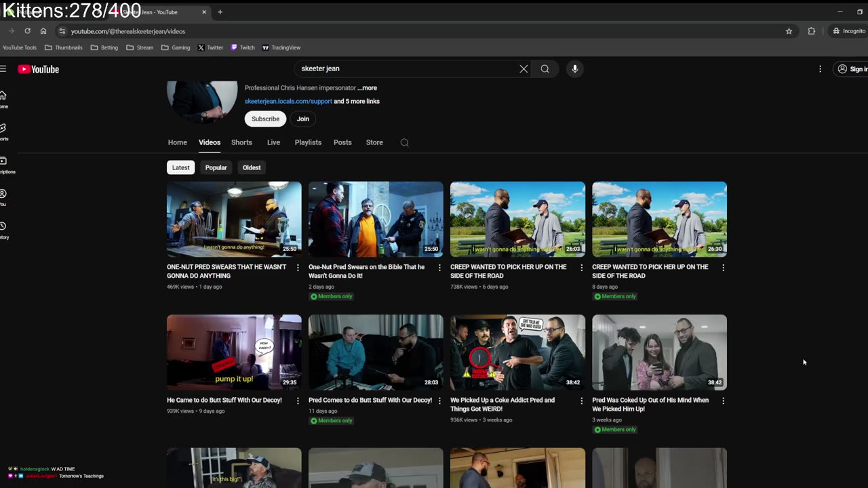Viewport: 868px width, 488px height.
Task: Open the Twitter bookmark
Action: tap(210, 47)
